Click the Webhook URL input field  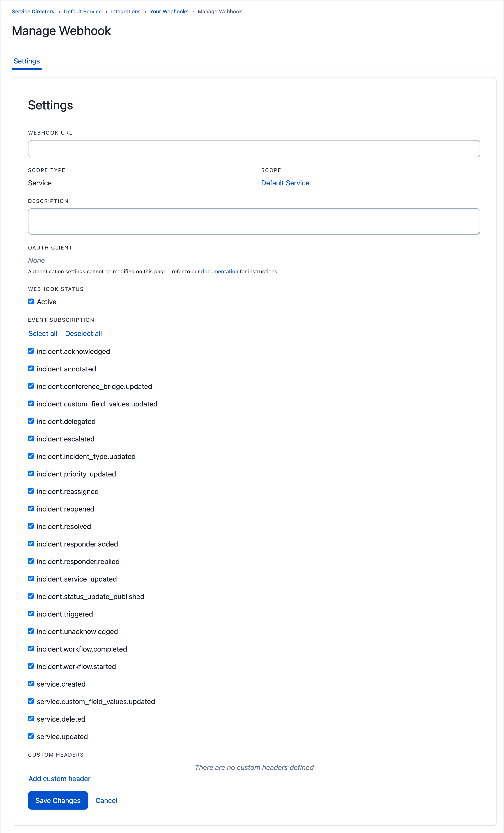tap(254, 149)
